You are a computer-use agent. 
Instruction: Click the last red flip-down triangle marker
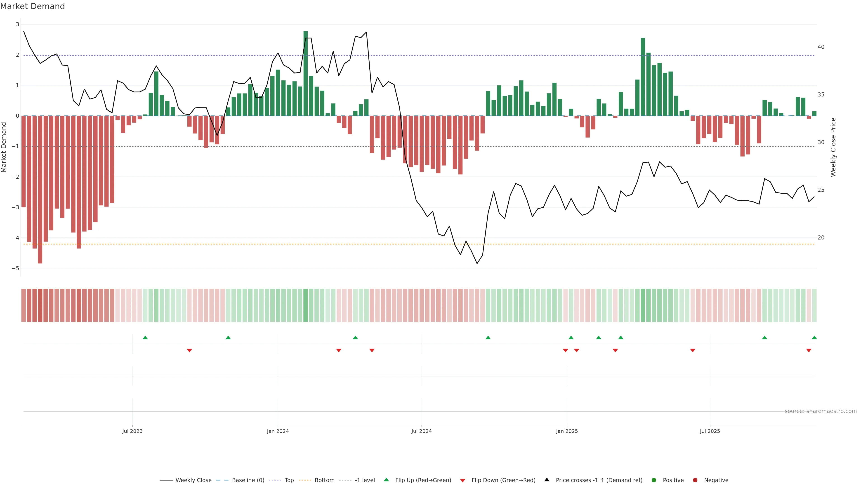pyautogui.click(x=809, y=351)
